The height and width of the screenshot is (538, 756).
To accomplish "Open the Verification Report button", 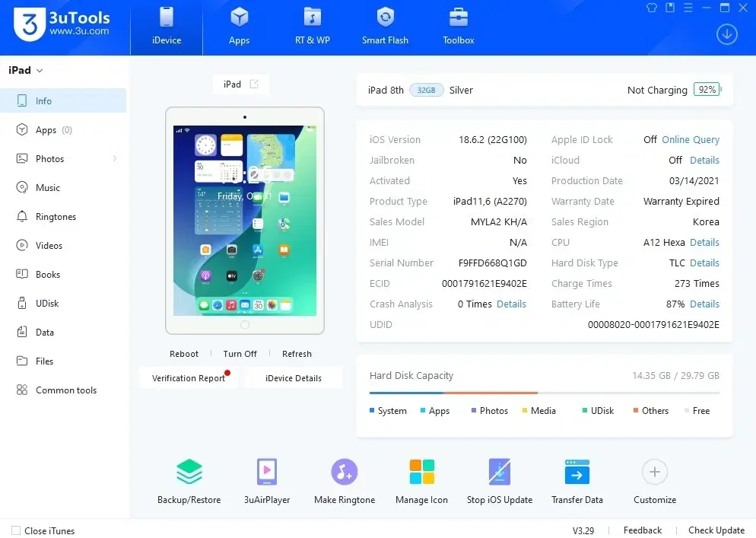I will (x=189, y=377).
